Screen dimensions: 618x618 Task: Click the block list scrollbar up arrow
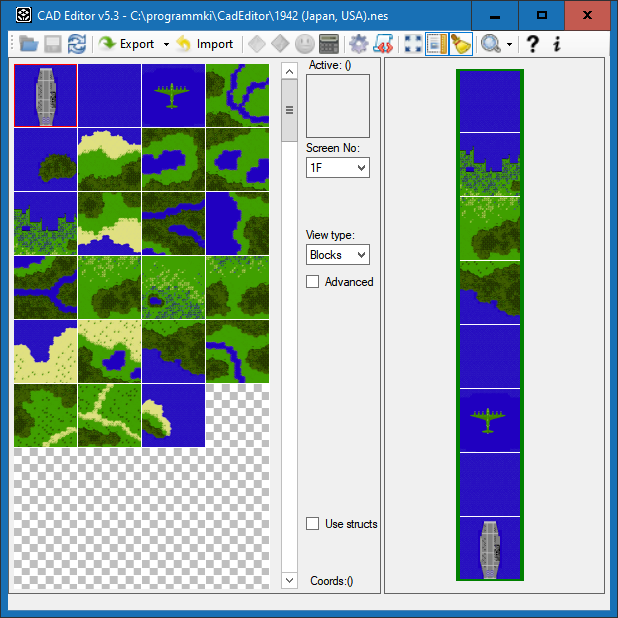[x=289, y=71]
